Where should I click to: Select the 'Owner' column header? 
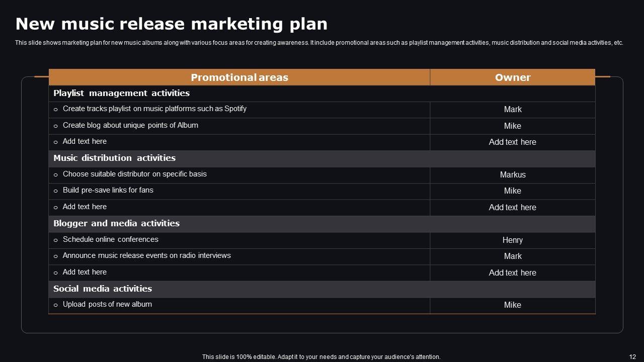point(513,77)
